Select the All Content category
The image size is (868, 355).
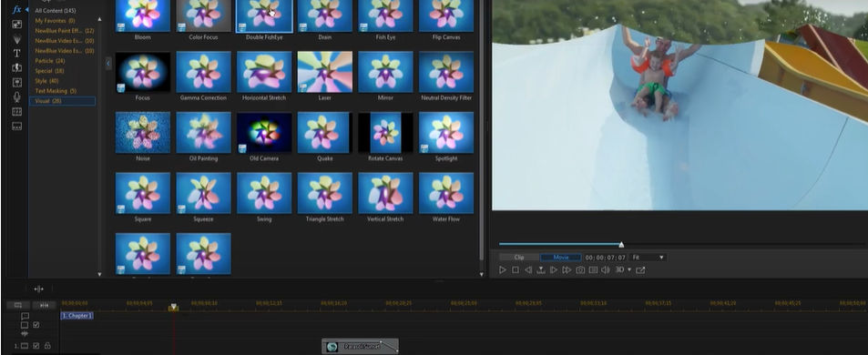(56, 11)
